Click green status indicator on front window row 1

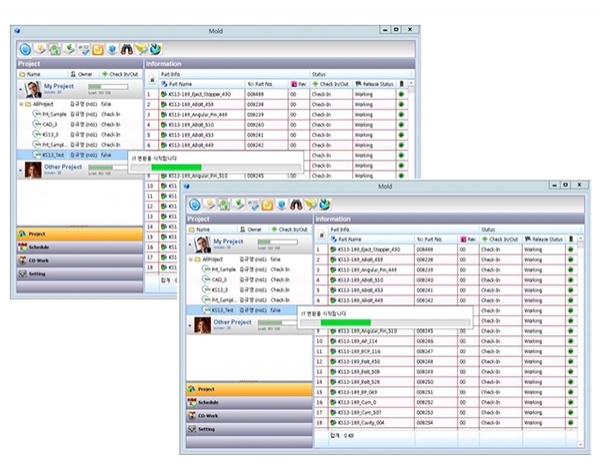(570, 249)
